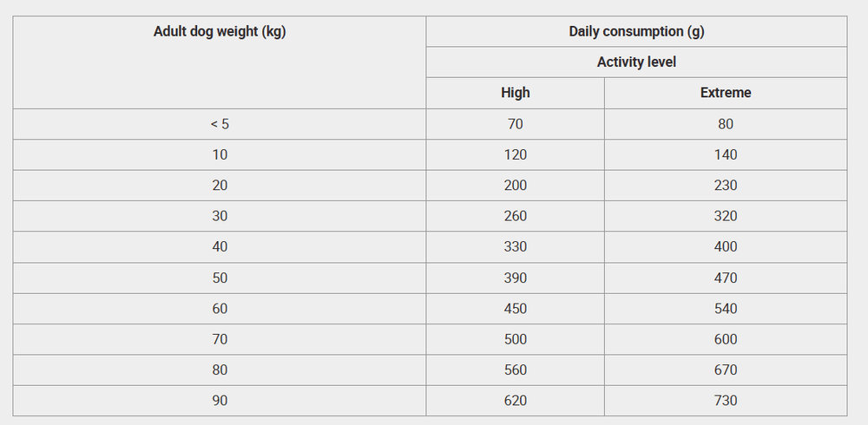Click the 120 g High cell
The height and width of the screenshot is (425, 868).
(x=515, y=154)
